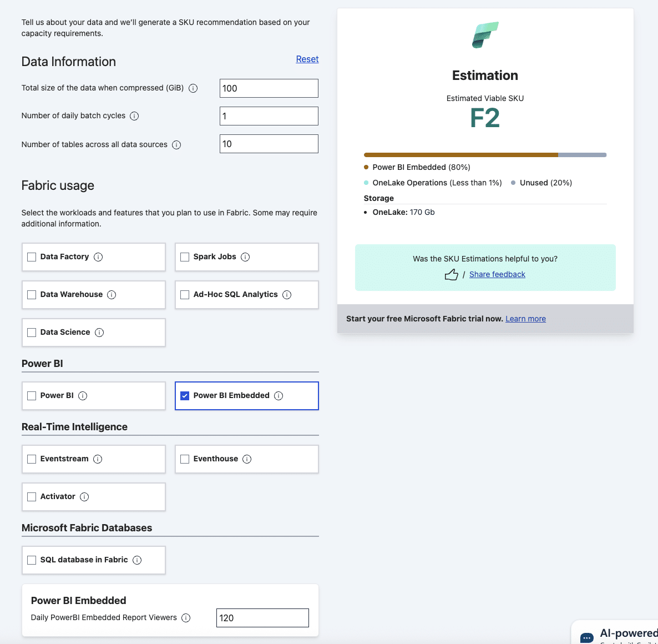This screenshot has height=644, width=658.
Task: Enable the Data Factory checkbox
Action: (x=32, y=257)
